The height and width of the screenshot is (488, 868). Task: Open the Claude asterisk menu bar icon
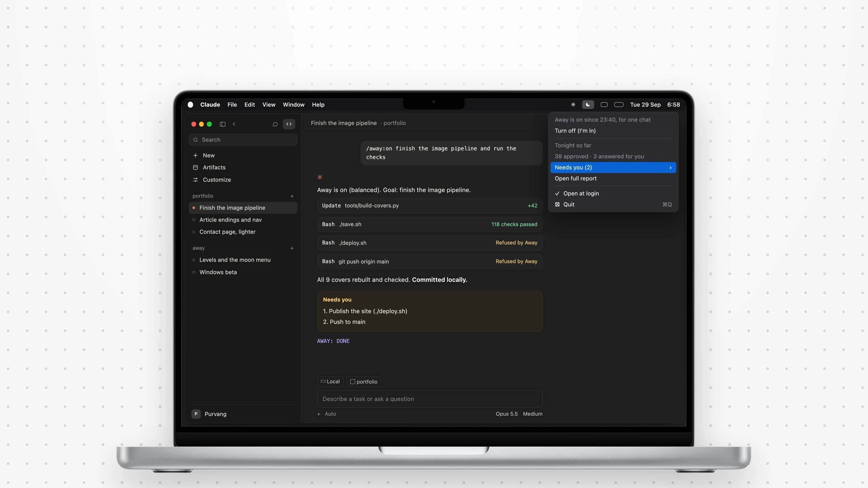click(573, 105)
